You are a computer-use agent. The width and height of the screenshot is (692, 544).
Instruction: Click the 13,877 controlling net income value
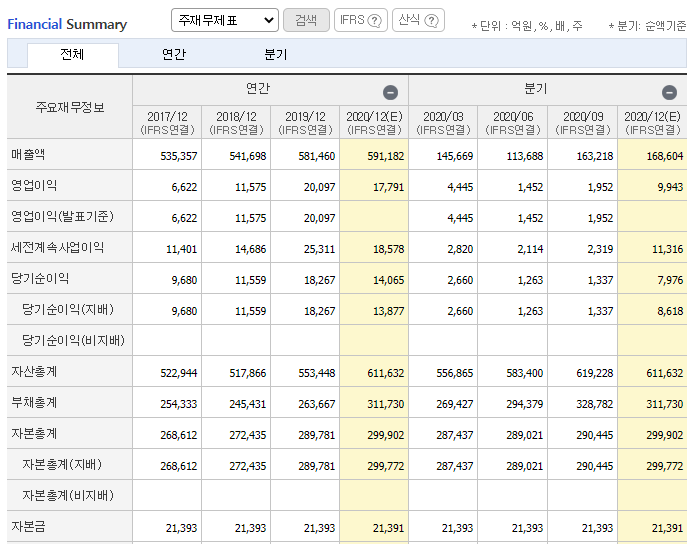pyautogui.click(x=388, y=311)
